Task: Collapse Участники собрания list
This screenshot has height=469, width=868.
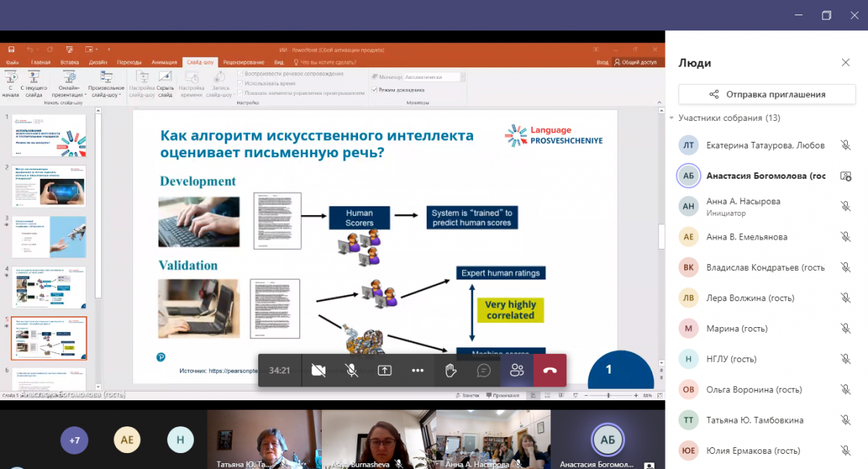Action: (672, 118)
